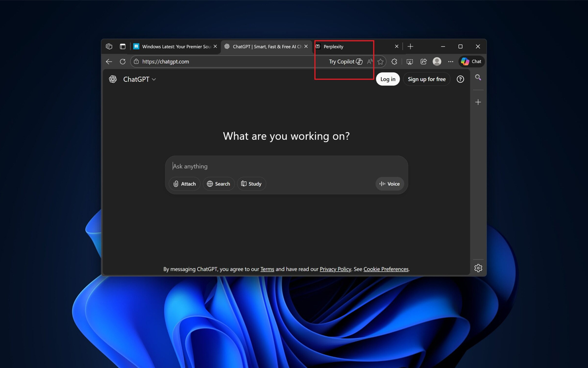Add this page to favorites with the star icon
This screenshot has width=588, height=368.
(380, 62)
